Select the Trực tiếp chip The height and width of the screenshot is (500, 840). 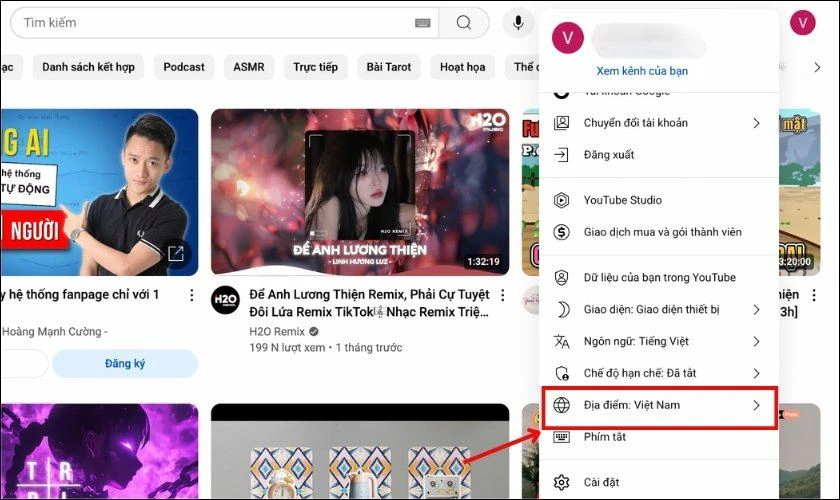[316, 67]
